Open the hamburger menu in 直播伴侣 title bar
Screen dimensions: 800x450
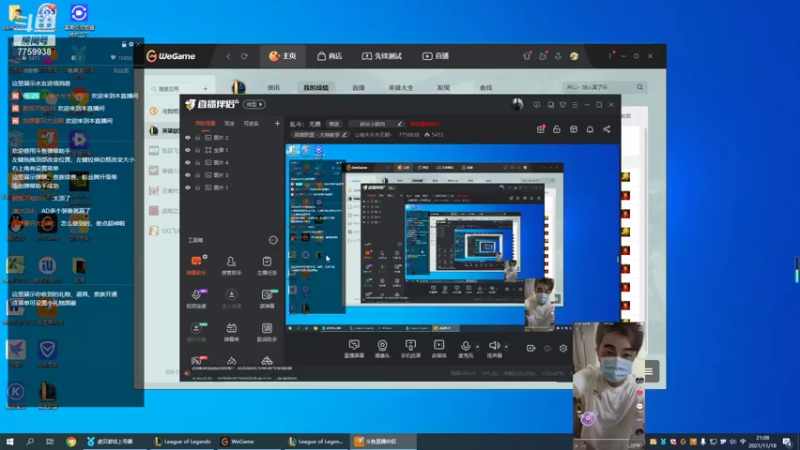coord(575,105)
